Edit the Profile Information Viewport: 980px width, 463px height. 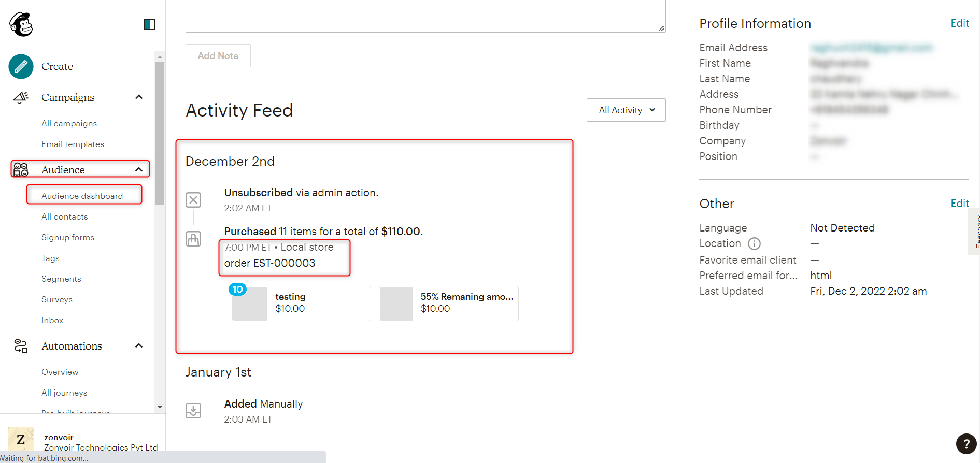(x=959, y=23)
